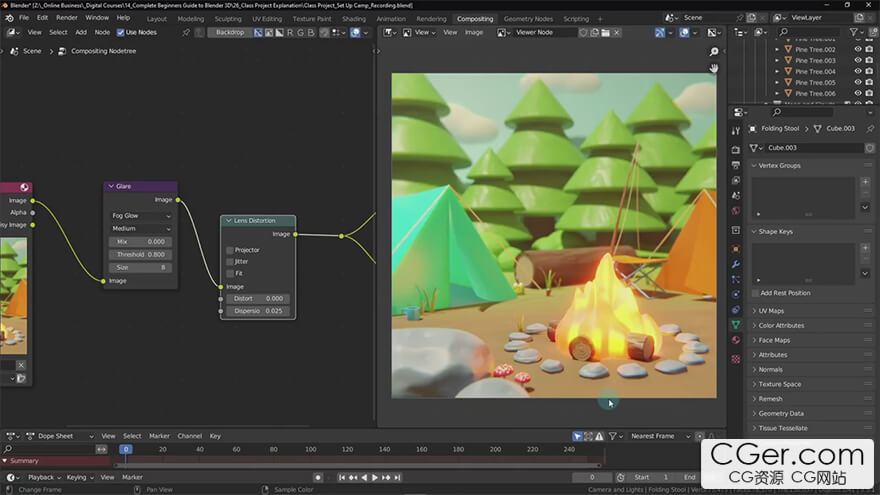Open the Dope Sheet mode dropdown

(59, 436)
